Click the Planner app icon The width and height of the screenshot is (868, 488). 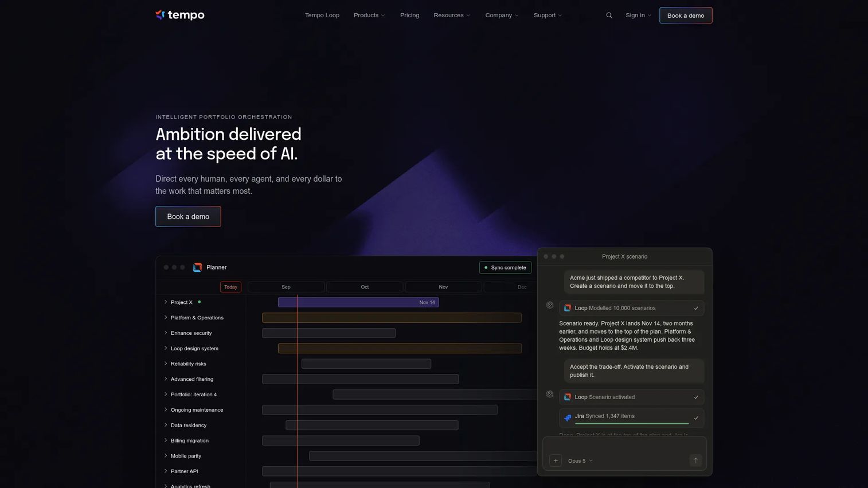point(198,267)
